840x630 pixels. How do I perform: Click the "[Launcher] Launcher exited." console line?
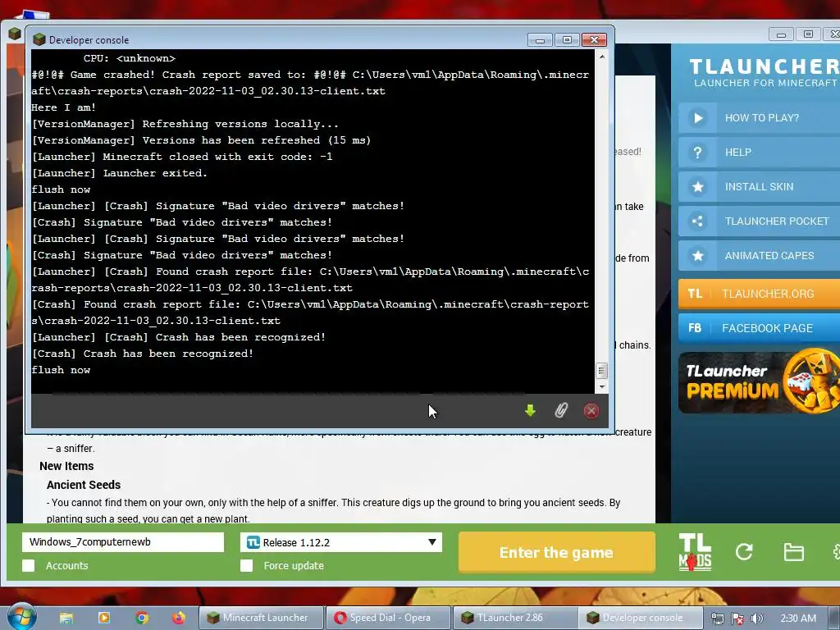coord(120,173)
